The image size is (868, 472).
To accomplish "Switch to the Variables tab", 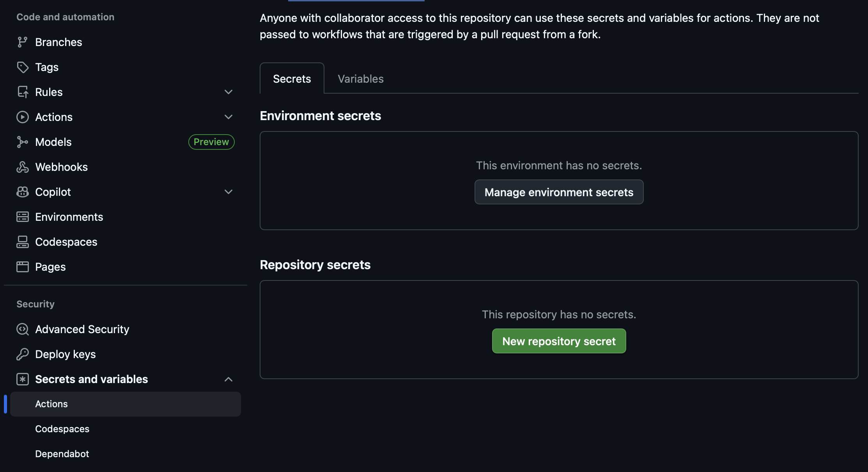I will coord(360,79).
